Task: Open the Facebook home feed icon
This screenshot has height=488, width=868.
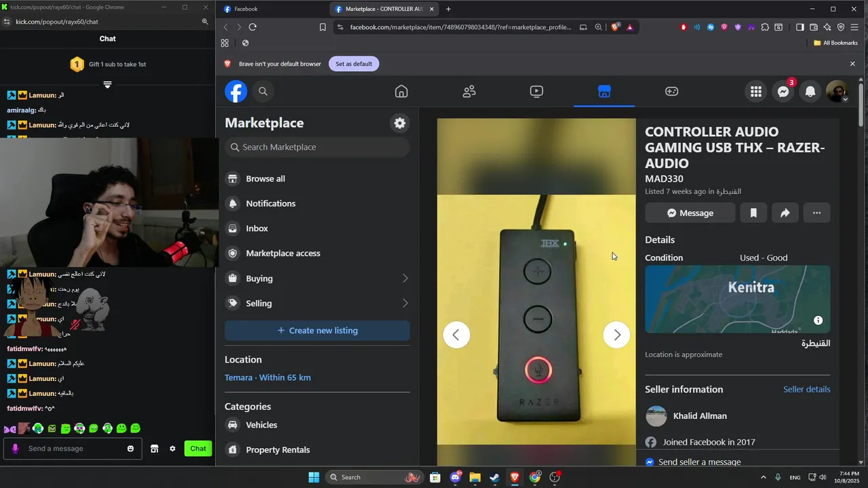Action: tap(401, 91)
